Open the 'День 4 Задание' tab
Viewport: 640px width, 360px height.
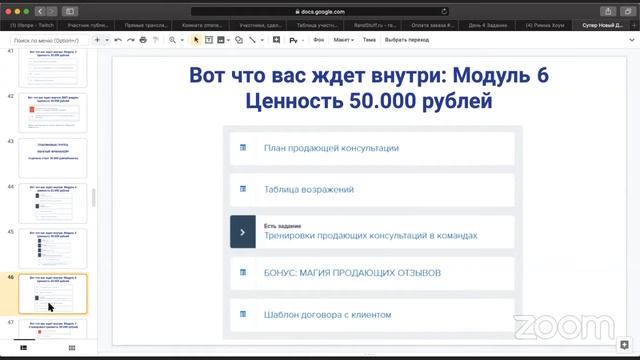pyautogui.click(x=488, y=25)
